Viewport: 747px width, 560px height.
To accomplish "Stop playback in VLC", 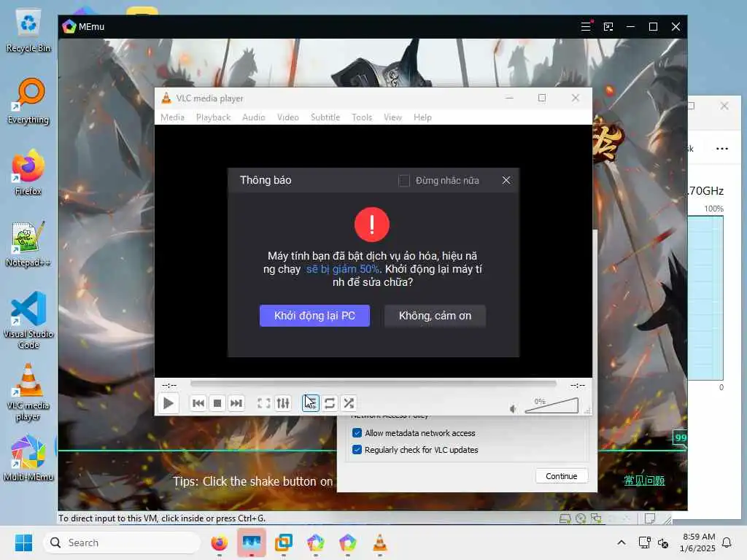I will (x=217, y=403).
